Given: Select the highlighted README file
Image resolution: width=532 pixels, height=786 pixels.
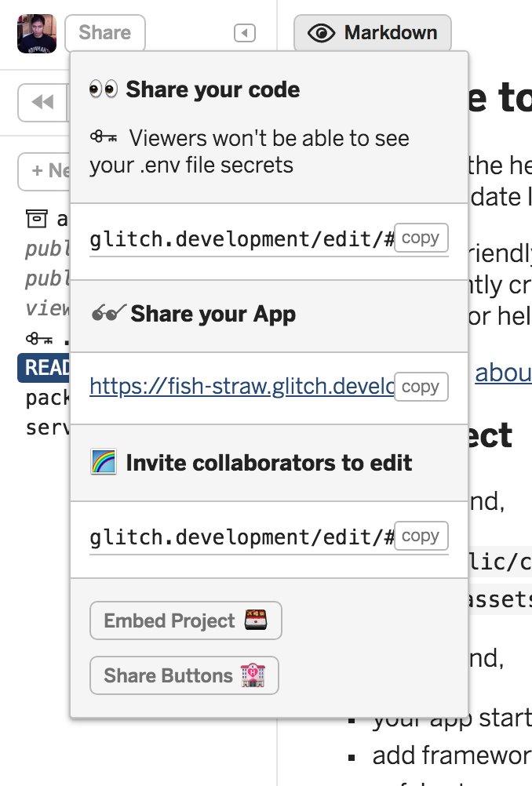Looking at the screenshot, I should coord(45,368).
